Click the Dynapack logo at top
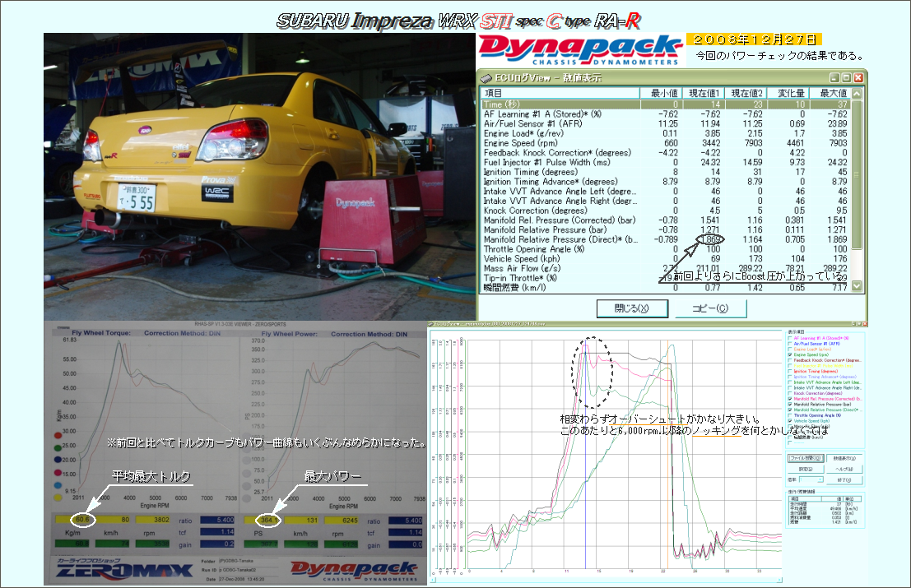 tap(580, 50)
